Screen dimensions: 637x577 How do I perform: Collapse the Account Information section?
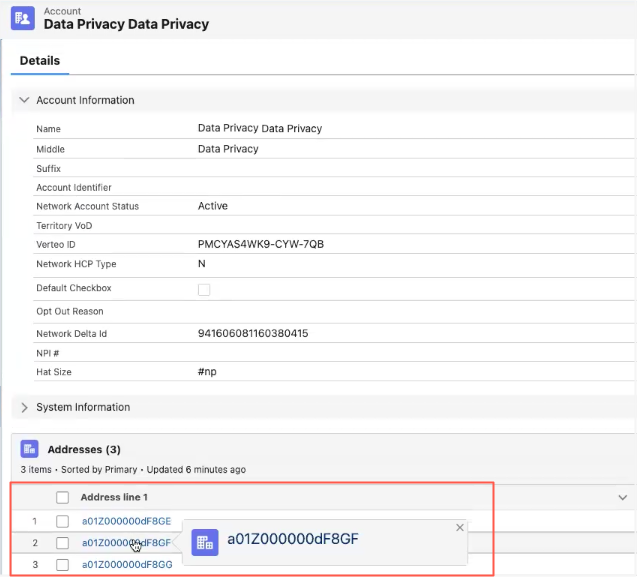click(24, 100)
